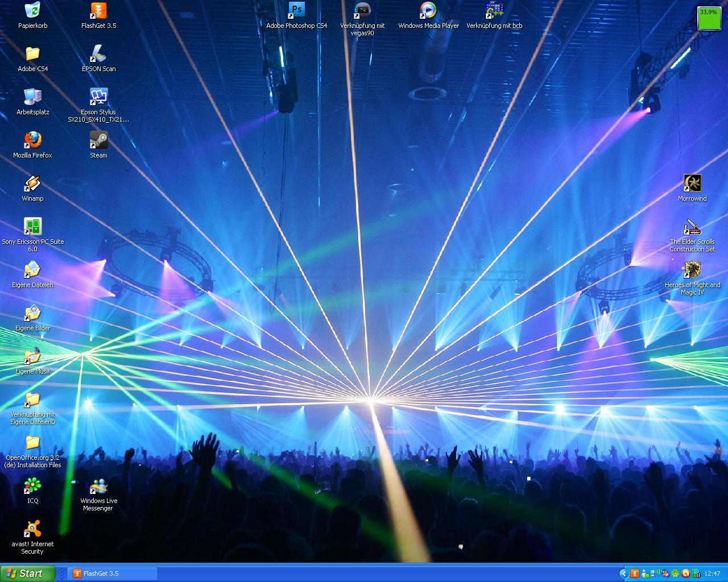728x582 pixels.
Task: Open the Steam desktop shortcut
Action: 98,140
